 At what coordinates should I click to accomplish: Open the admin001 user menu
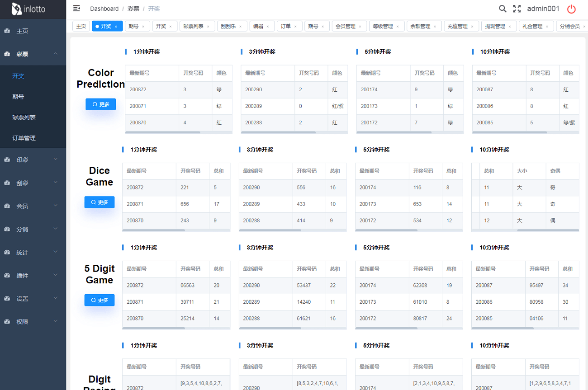point(543,9)
